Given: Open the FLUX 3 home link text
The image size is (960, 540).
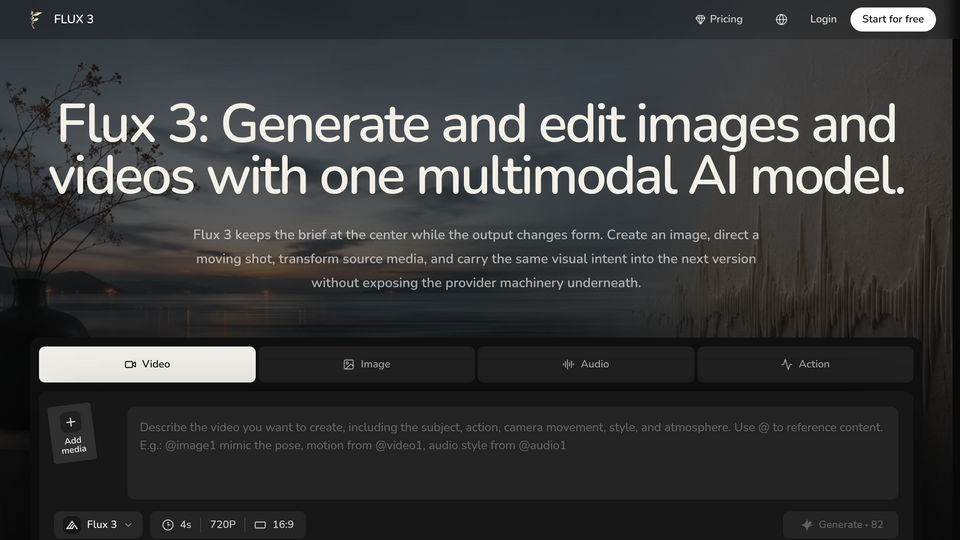Looking at the screenshot, I should click(73, 19).
